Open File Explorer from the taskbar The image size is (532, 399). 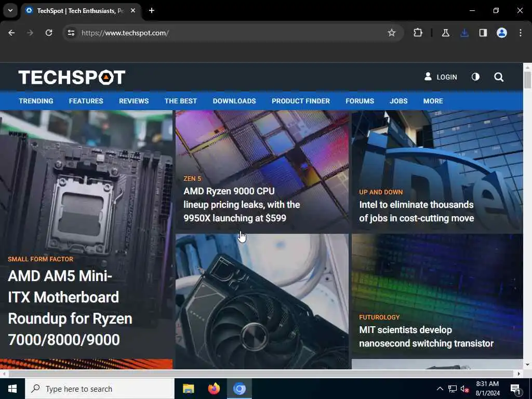[188, 389]
